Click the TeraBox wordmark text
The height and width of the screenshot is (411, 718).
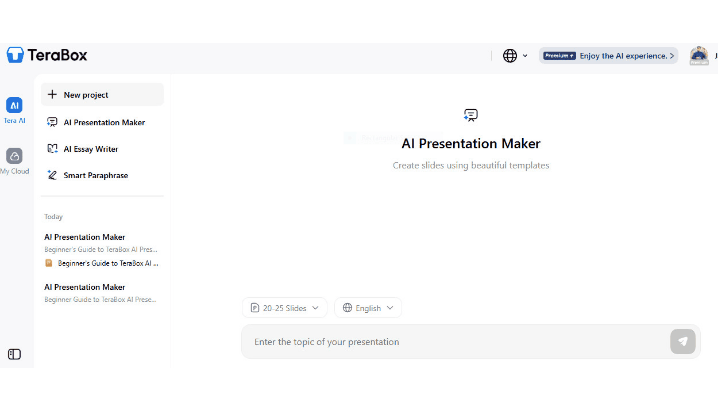coord(57,55)
